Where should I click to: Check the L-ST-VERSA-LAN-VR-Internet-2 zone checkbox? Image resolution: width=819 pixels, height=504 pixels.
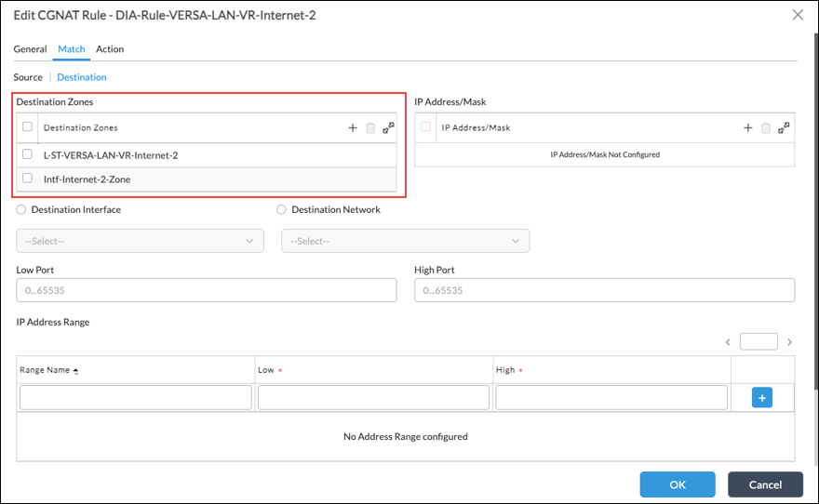(27, 154)
